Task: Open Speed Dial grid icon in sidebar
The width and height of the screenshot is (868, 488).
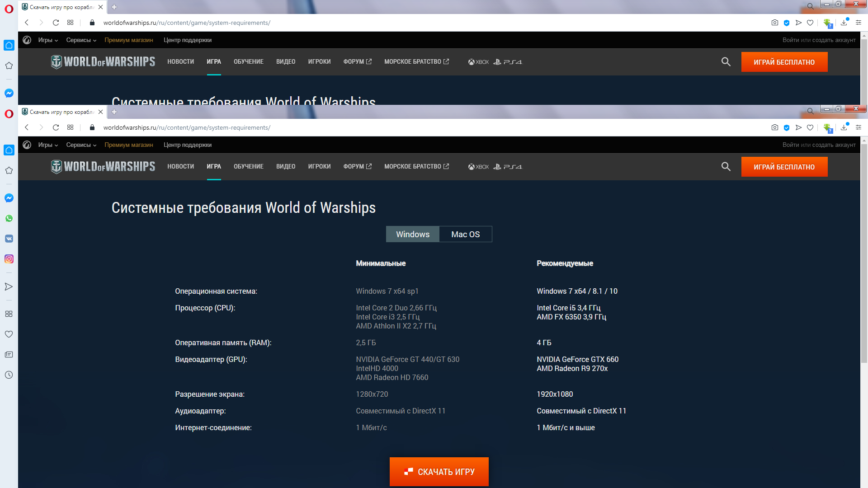Action: pyautogui.click(x=9, y=314)
